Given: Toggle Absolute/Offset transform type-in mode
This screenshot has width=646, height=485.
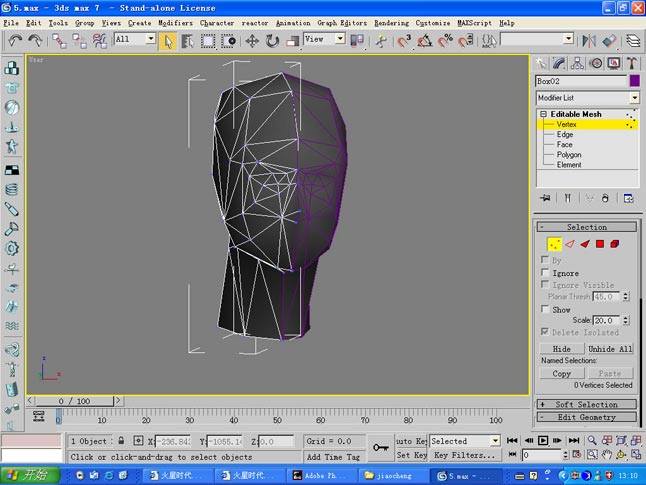Looking at the screenshot, I should coord(138,440).
